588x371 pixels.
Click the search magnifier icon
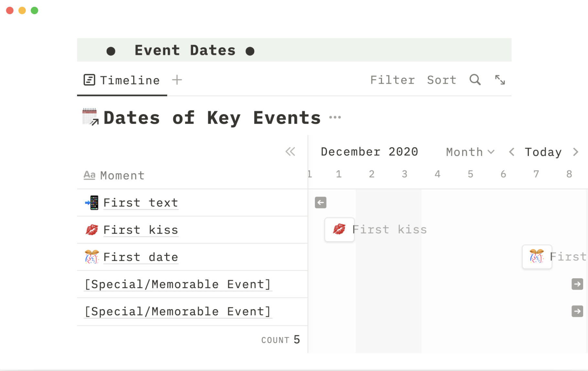[475, 80]
